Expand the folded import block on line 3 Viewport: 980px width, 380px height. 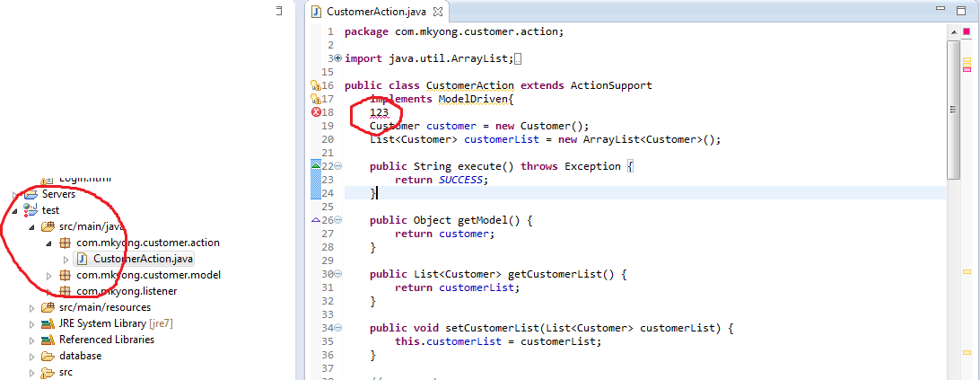338,58
